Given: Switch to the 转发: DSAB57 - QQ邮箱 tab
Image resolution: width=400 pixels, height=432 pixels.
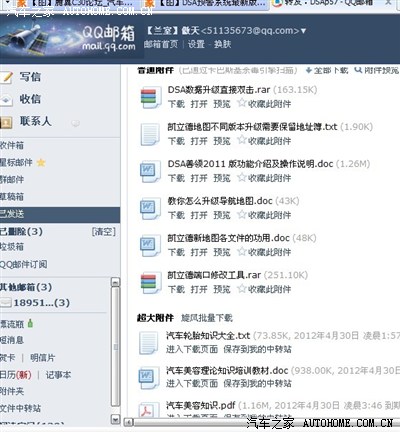Looking at the screenshot, I should click(x=327, y=3).
